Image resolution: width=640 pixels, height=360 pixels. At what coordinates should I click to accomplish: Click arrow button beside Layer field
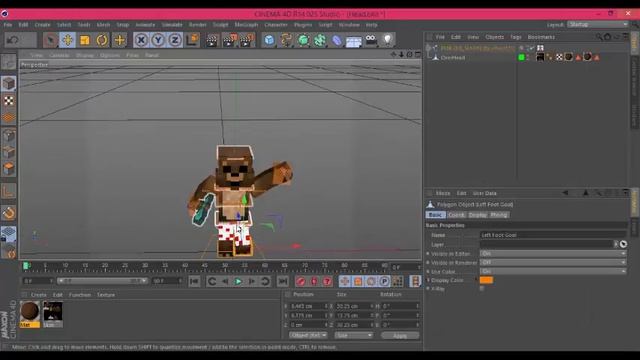click(616, 244)
